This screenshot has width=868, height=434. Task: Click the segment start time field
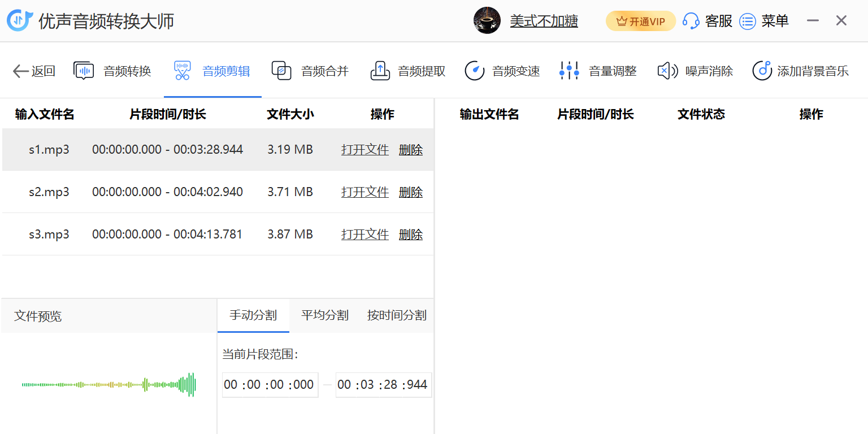coord(270,385)
